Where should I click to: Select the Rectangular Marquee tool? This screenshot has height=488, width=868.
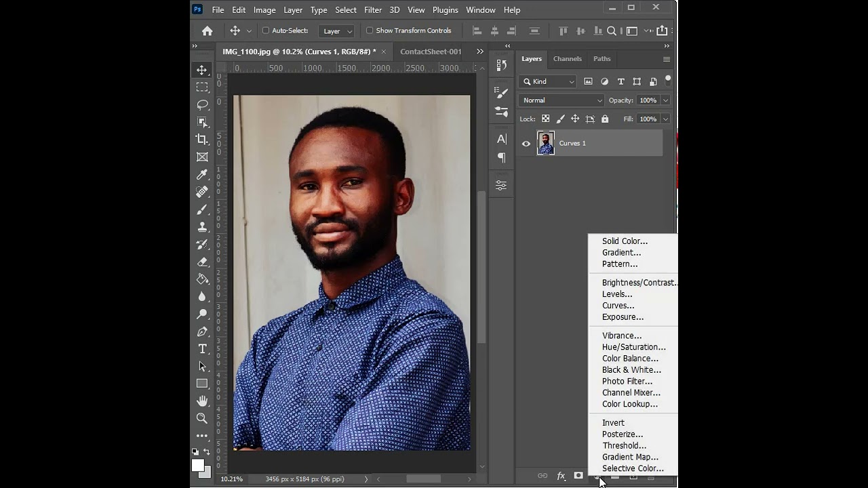click(202, 87)
